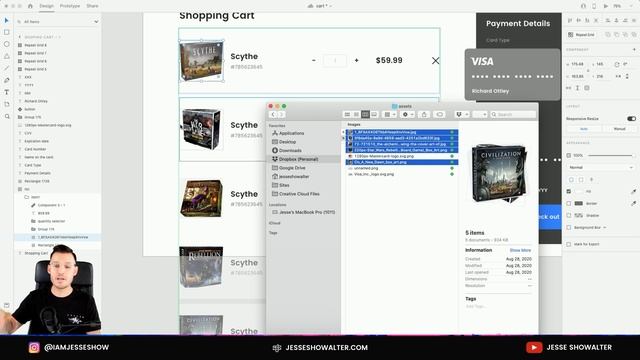Toggle the Border checkbox
640x360 pixels.
(x=569, y=203)
